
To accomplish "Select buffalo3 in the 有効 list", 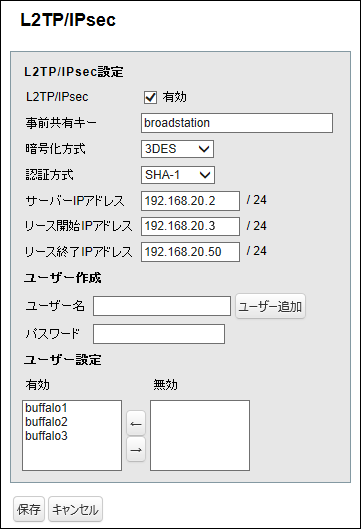I will [46, 436].
